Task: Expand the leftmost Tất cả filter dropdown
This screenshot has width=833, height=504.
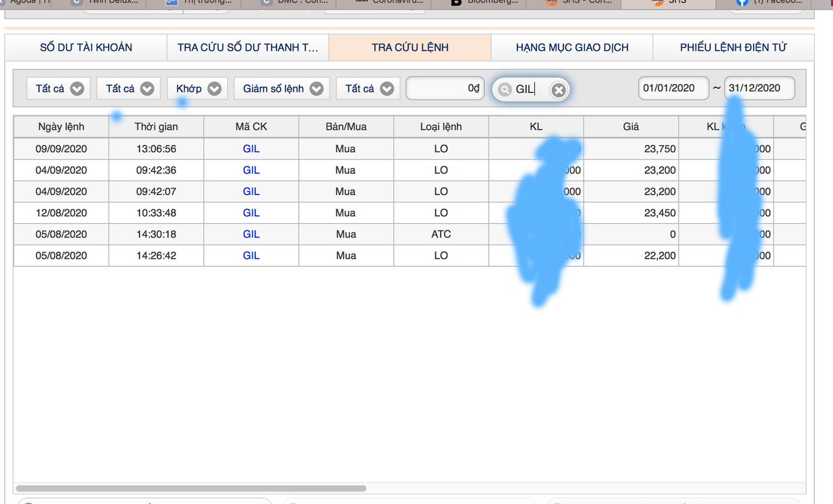Action: click(59, 88)
